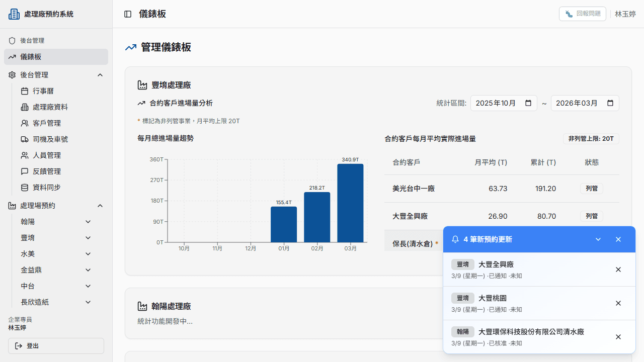Click the people icon beside 人員管理
This screenshot has height=362, width=644.
(x=25, y=155)
